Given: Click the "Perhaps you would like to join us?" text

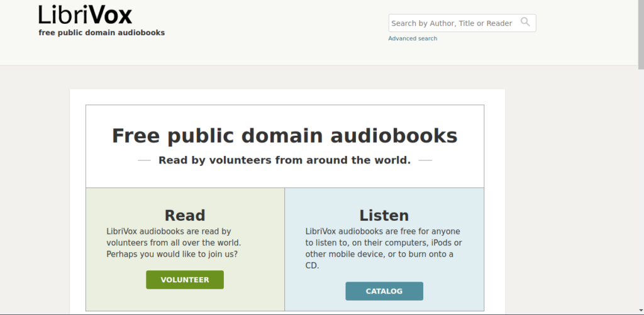Looking at the screenshot, I should (172, 254).
